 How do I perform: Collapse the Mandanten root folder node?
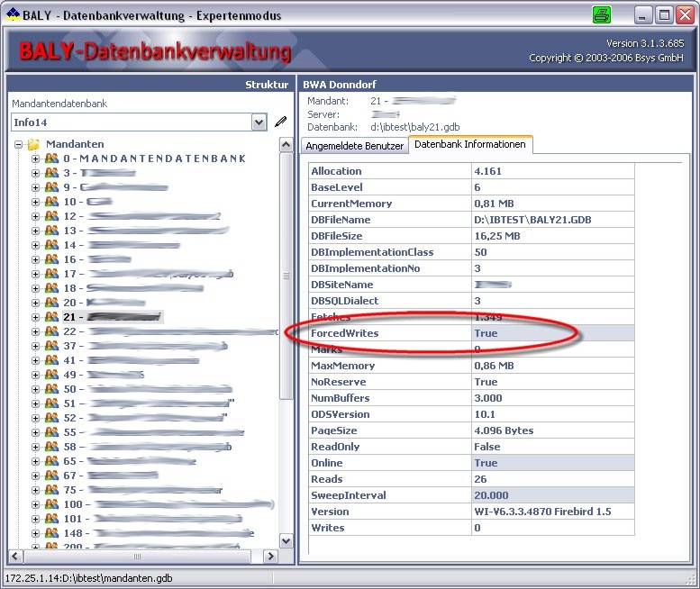[x=18, y=144]
